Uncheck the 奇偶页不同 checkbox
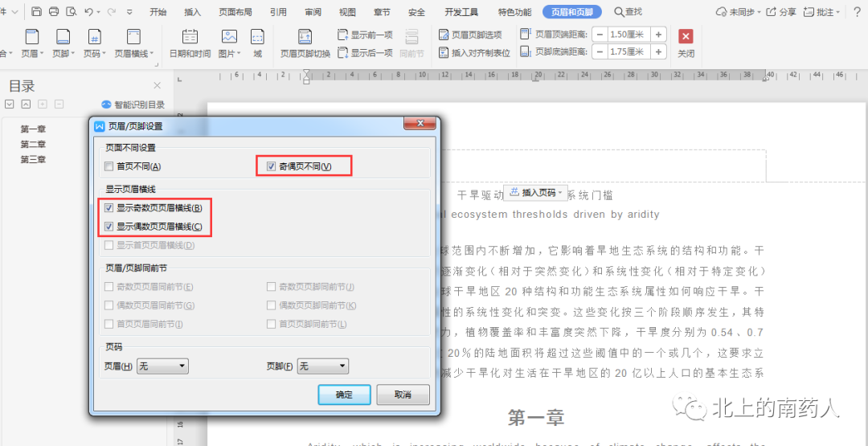The width and height of the screenshot is (868, 446). [272, 166]
